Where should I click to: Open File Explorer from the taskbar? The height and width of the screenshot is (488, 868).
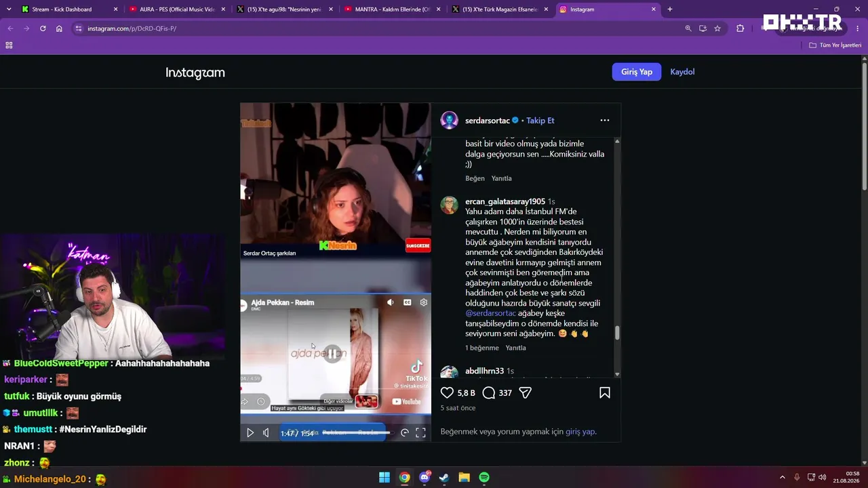pyautogui.click(x=464, y=477)
